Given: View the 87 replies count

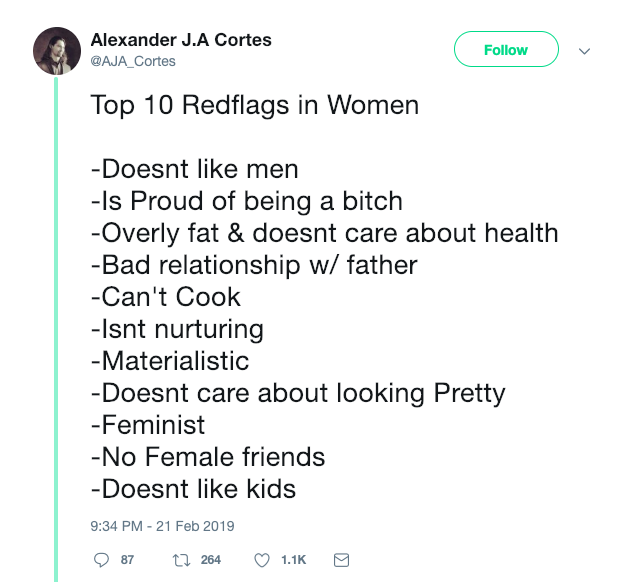Looking at the screenshot, I should click(127, 559).
